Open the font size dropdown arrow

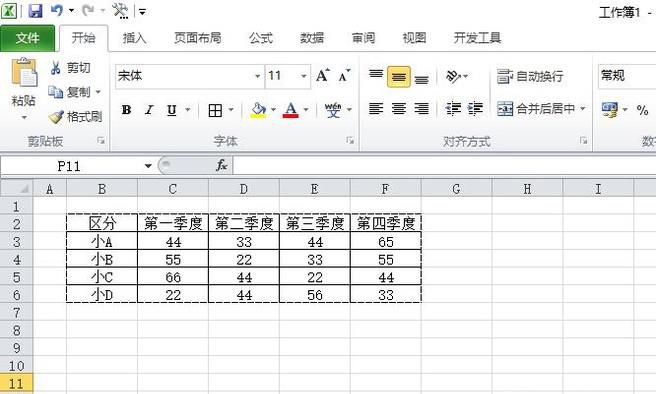tap(304, 76)
